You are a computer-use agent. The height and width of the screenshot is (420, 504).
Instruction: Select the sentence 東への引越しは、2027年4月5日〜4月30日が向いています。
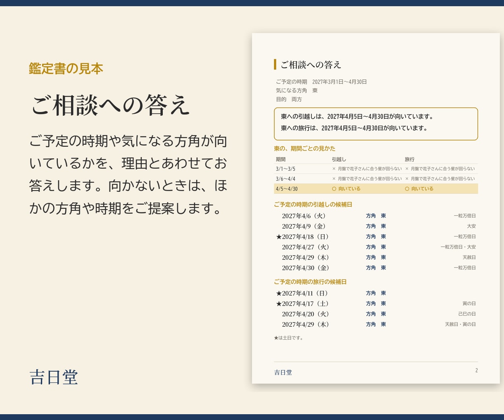click(x=357, y=117)
